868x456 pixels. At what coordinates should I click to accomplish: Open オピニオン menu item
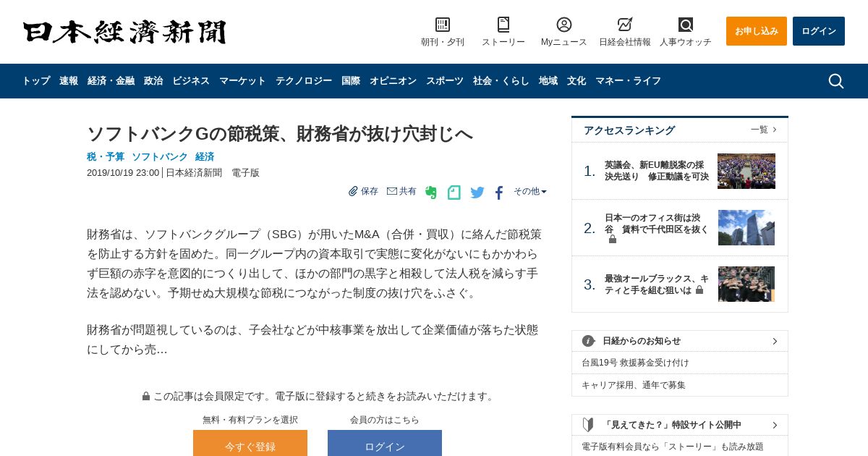coord(393,81)
